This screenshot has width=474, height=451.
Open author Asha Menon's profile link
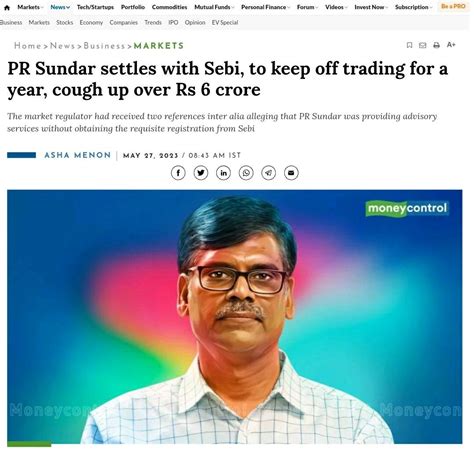[x=78, y=155]
